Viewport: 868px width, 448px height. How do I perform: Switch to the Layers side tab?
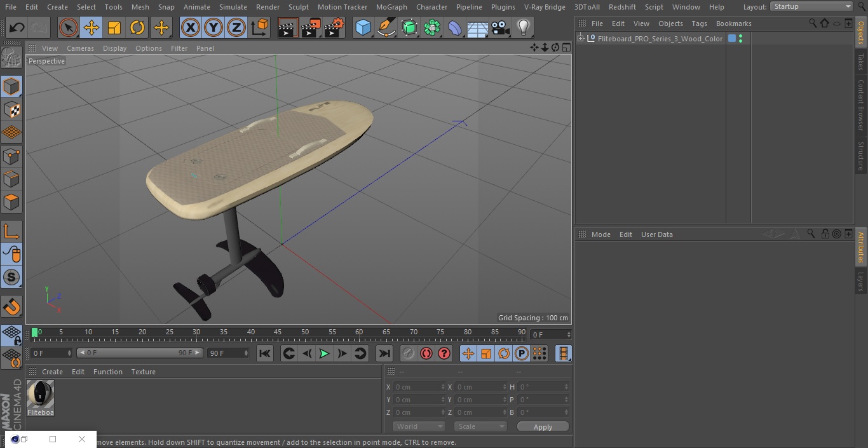[x=861, y=282]
